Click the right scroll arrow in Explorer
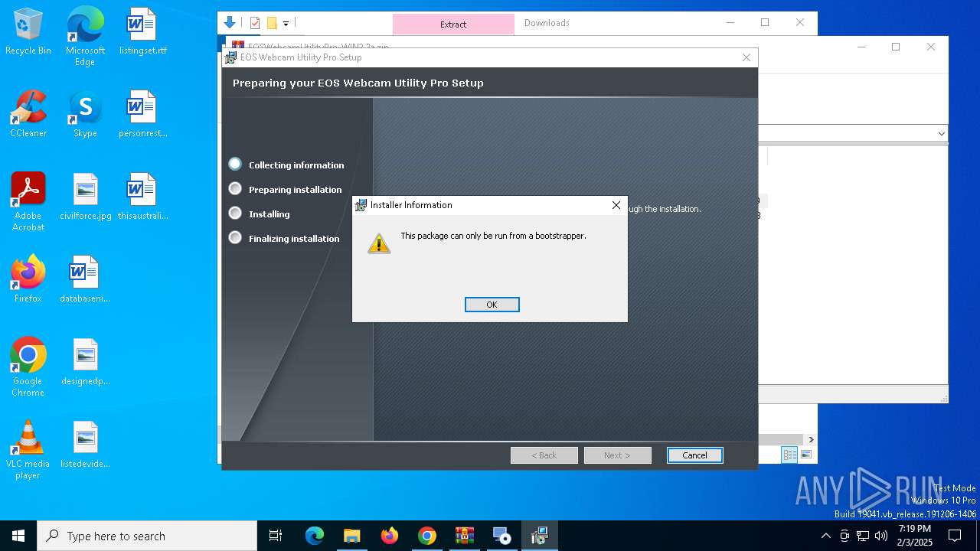Viewport: 980px width, 551px height. [811, 439]
